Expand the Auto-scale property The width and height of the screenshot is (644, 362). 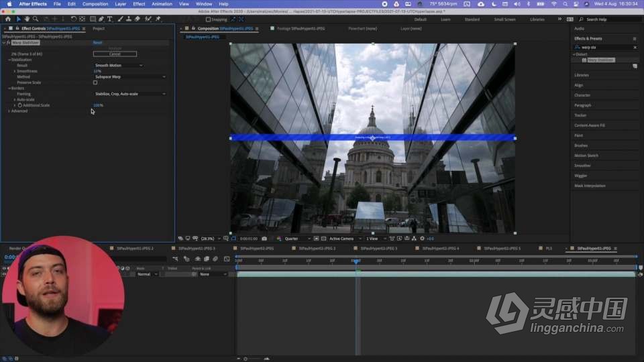(x=15, y=100)
